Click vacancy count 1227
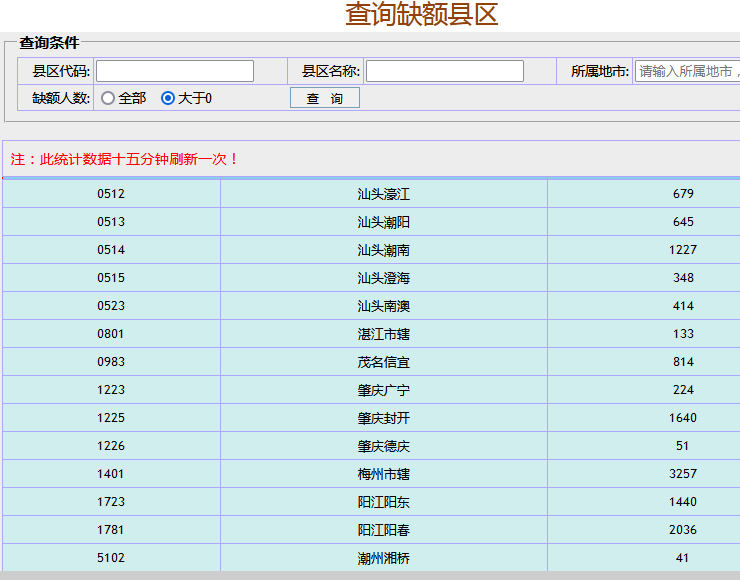The width and height of the screenshot is (740, 580). click(683, 250)
